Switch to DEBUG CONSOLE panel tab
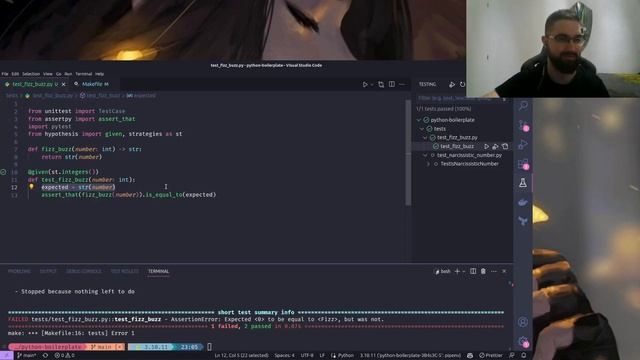The image size is (640, 360). click(84, 271)
